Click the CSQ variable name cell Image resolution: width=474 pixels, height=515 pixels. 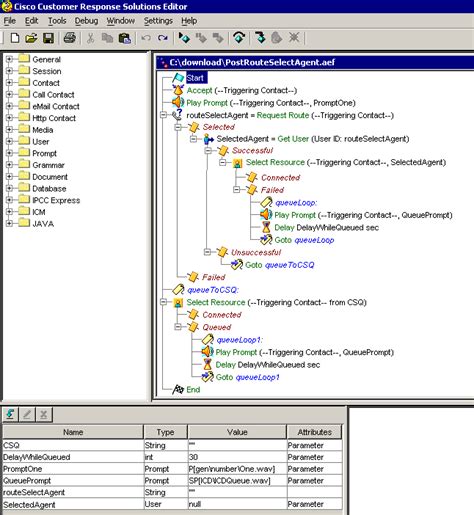(x=73, y=445)
